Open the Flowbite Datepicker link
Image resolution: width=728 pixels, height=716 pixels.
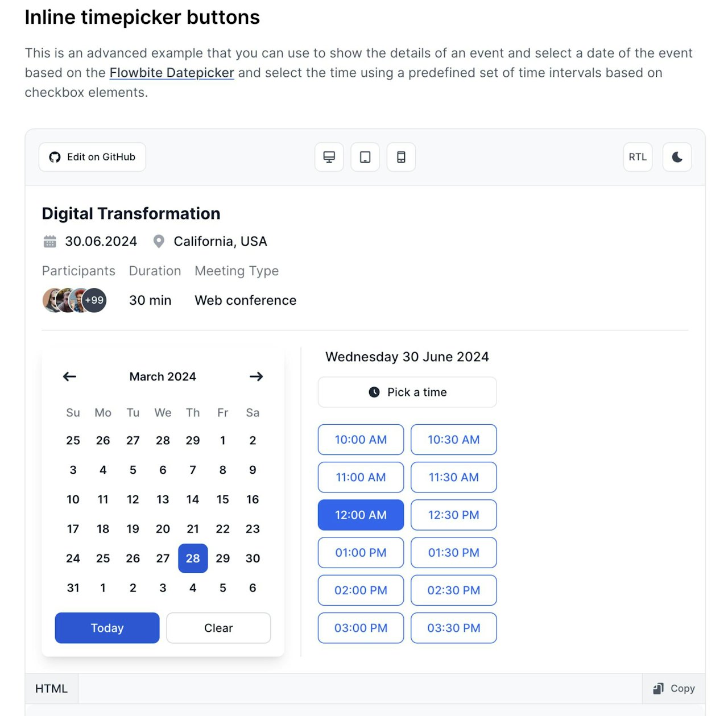pos(171,73)
